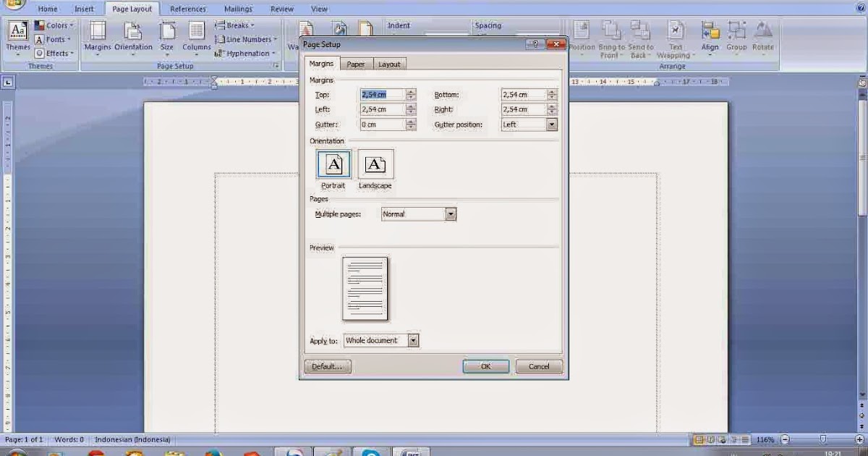Open the Multiple pages dropdown

point(451,214)
